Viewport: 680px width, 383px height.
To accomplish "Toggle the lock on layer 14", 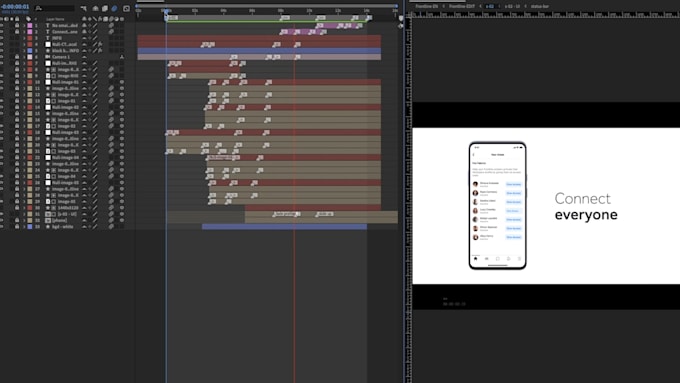I will tap(17, 107).
